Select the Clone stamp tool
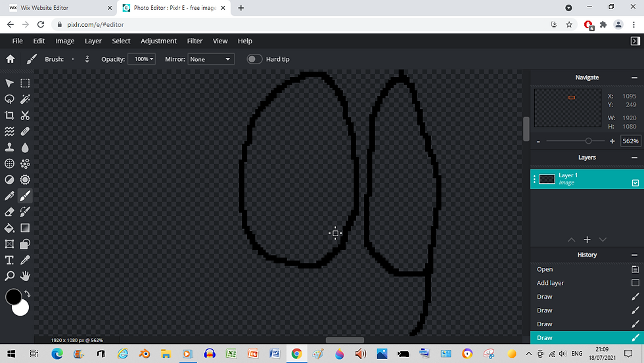The width and height of the screenshot is (644, 363). 9,148
